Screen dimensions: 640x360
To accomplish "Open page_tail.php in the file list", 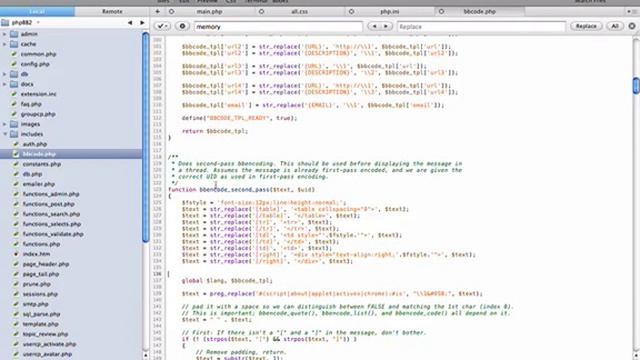I will pos(41,274).
